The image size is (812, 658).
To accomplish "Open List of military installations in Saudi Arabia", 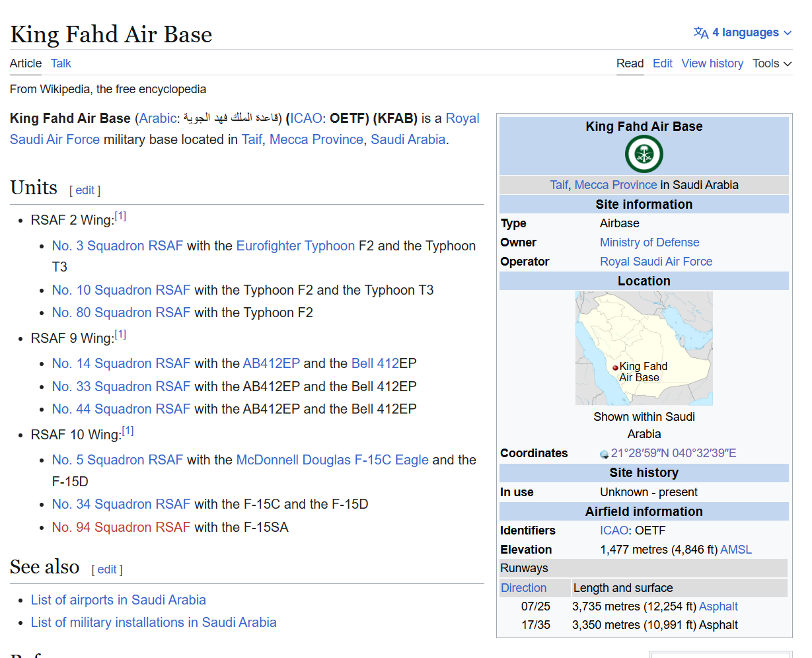I will (153, 622).
